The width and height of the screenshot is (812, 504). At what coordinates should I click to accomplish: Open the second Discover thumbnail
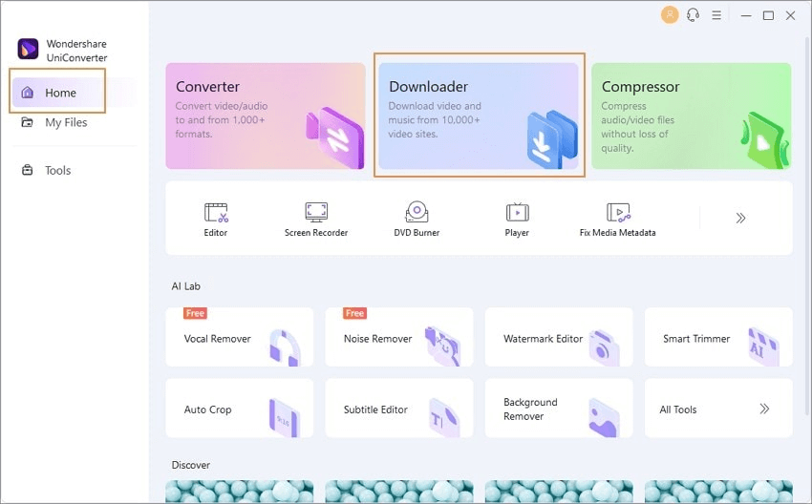399,492
